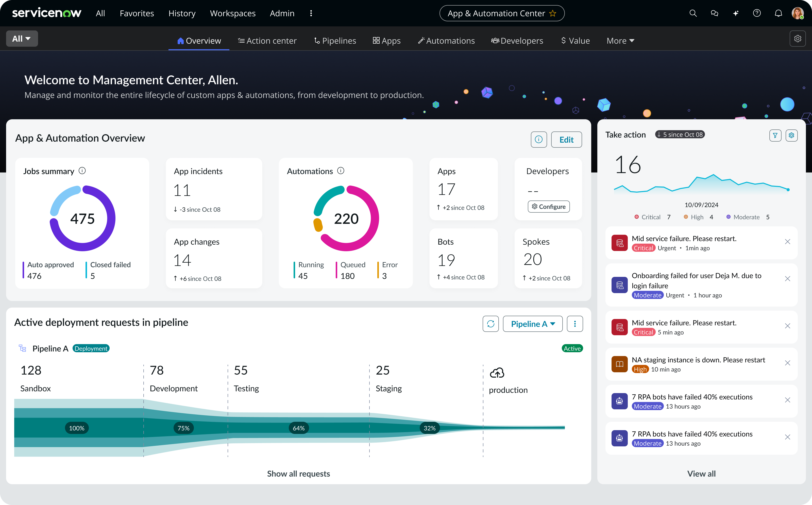The width and height of the screenshot is (812, 505).
Task: Click the Pipeline A tree icon
Action: (22, 348)
